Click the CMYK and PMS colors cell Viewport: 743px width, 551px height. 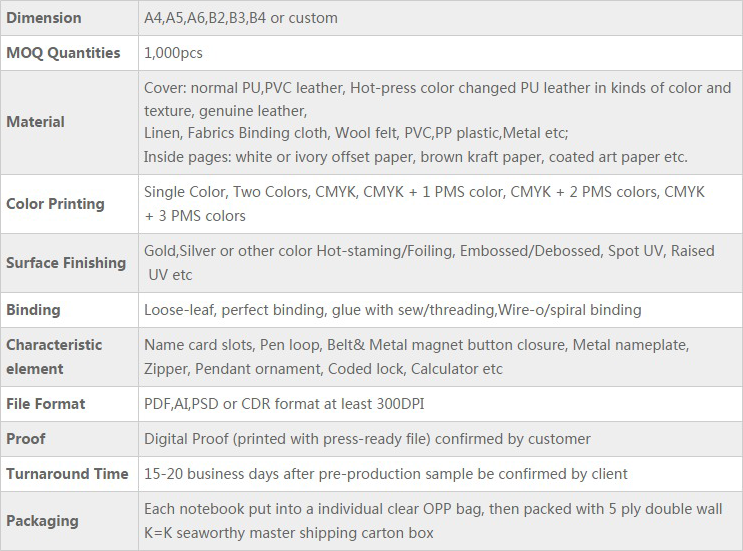point(424,203)
